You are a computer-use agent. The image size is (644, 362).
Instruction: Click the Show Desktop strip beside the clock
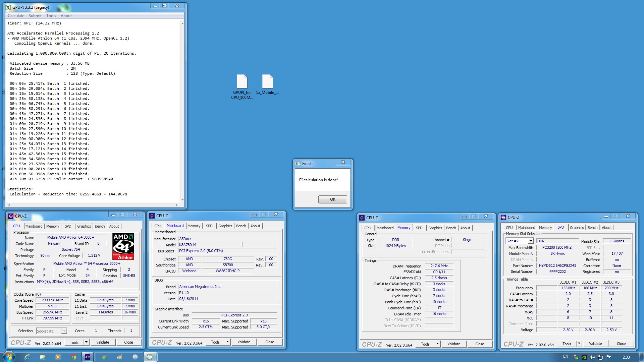pos(641,357)
